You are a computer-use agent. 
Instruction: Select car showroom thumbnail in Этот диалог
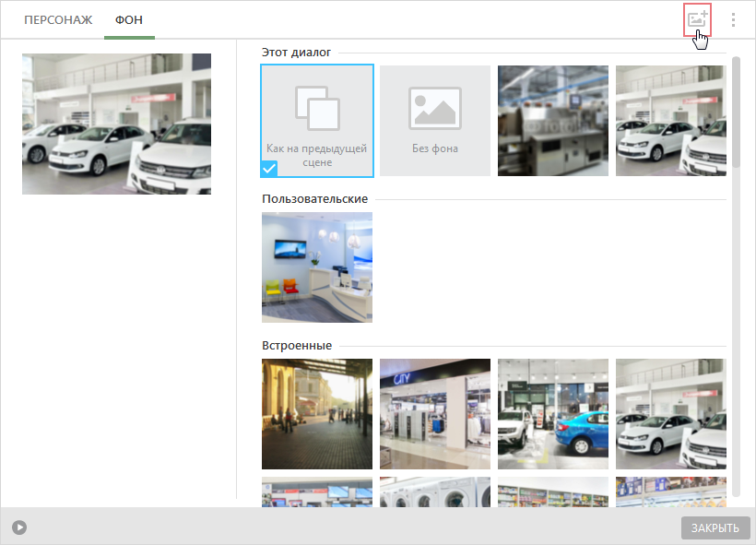coord(670,121)
